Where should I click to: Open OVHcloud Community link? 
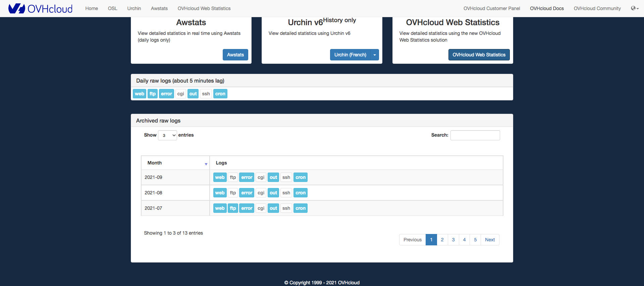(x=597, y=8)
